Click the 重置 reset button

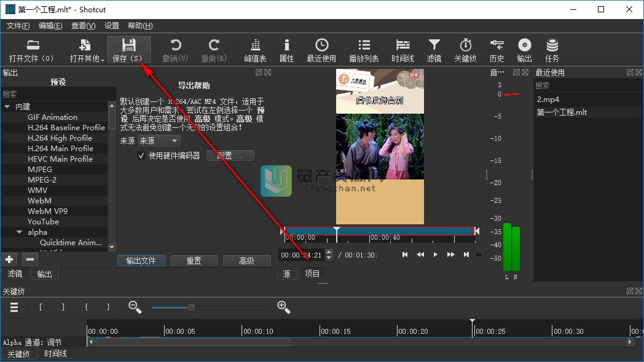(x=194, y=261)
